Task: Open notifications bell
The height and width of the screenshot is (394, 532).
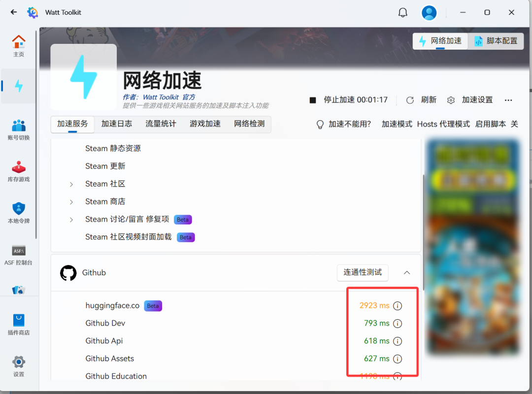Action: 403,12
